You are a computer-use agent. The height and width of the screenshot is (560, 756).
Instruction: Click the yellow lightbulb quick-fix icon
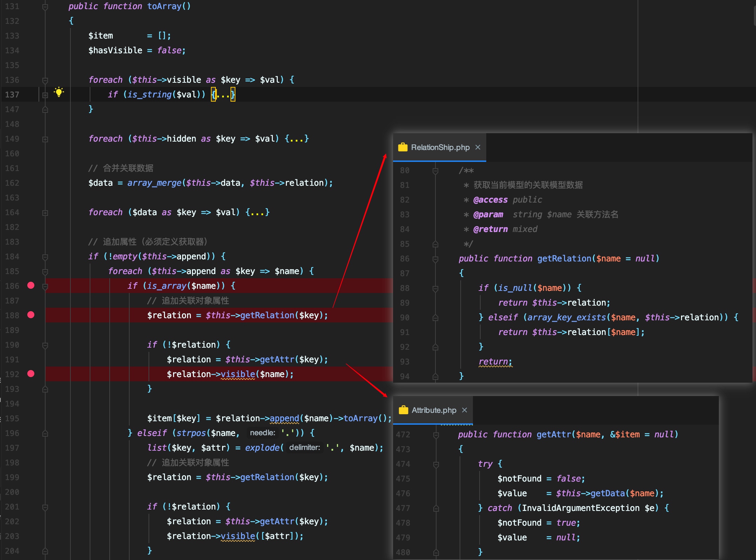[x=59, y=92]
